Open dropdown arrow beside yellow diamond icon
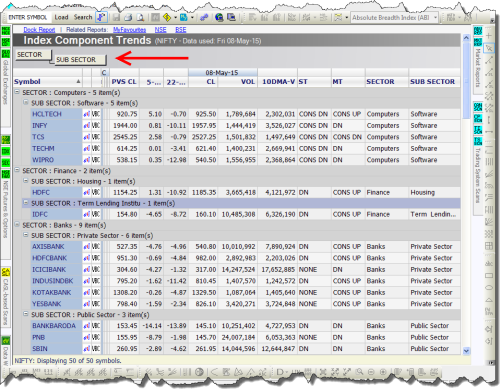 pos(175,18)
